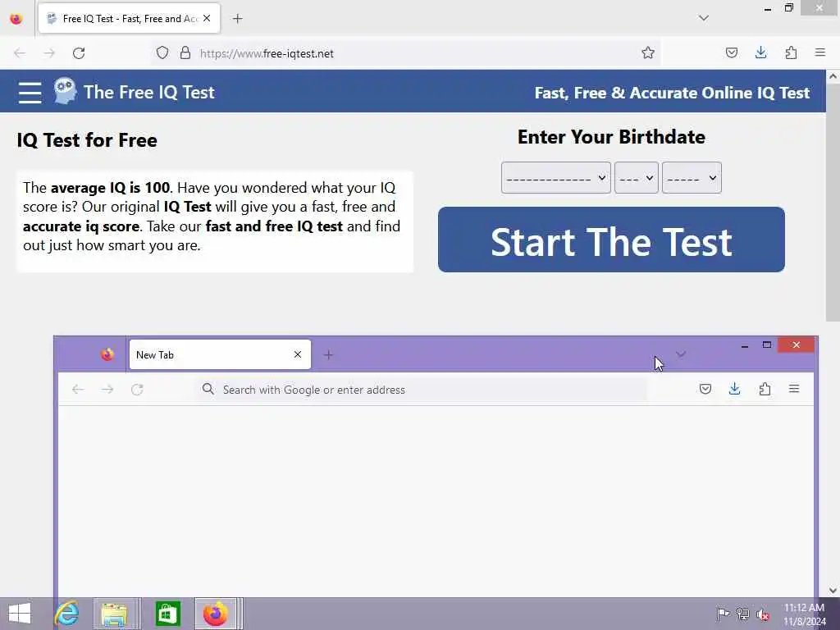Add a new tab in the second Firefox window
Image resolution: width=840 pixels, height=630 pixels.
pyautogui.click(x=328, y=354)
